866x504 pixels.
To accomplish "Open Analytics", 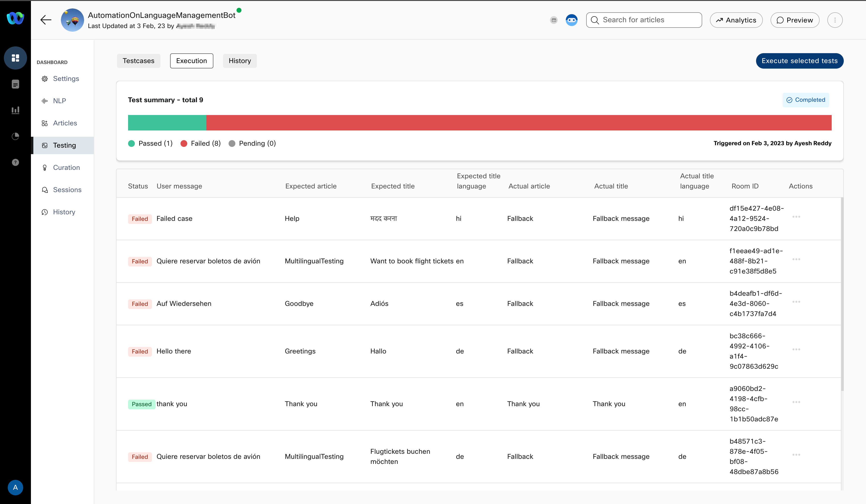I will 736,20.
